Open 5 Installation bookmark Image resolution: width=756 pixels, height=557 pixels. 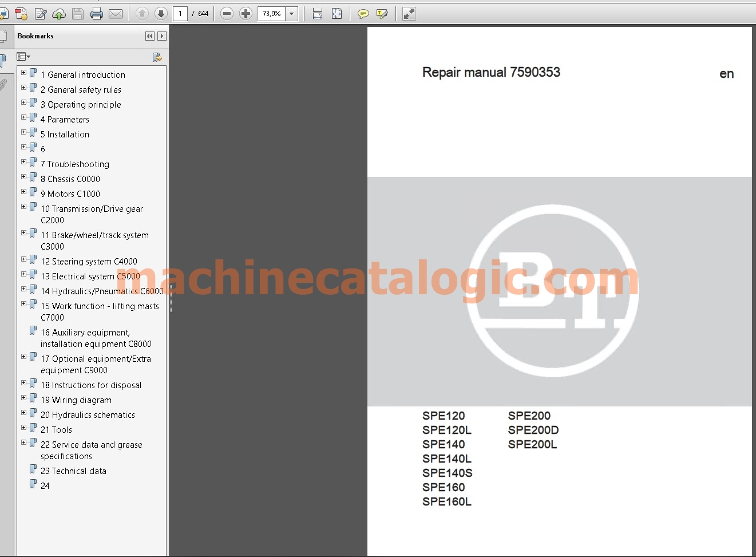[x=65, y=135]
